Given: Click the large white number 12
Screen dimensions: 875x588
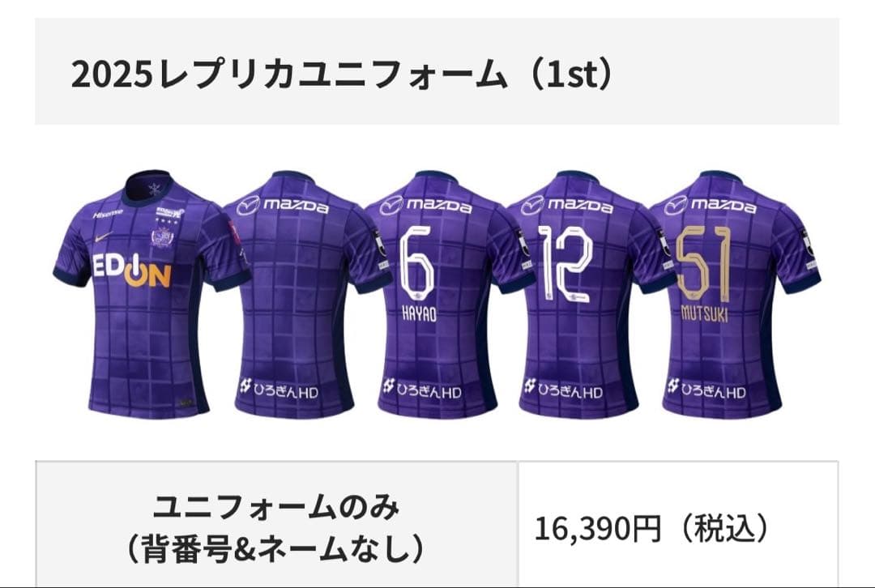Looking at the screenshot, I should [x=566, y=262].
